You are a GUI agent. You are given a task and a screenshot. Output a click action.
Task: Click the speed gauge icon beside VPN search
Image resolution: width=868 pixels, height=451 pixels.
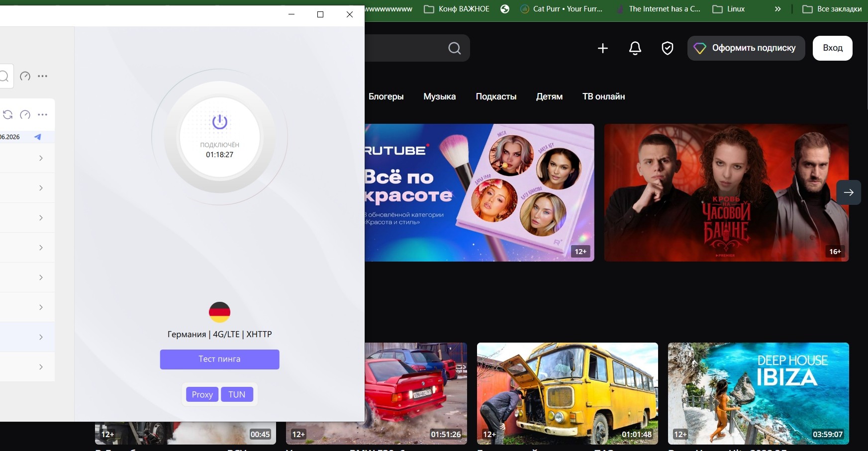pyautogui.click(x=25, y=76)
